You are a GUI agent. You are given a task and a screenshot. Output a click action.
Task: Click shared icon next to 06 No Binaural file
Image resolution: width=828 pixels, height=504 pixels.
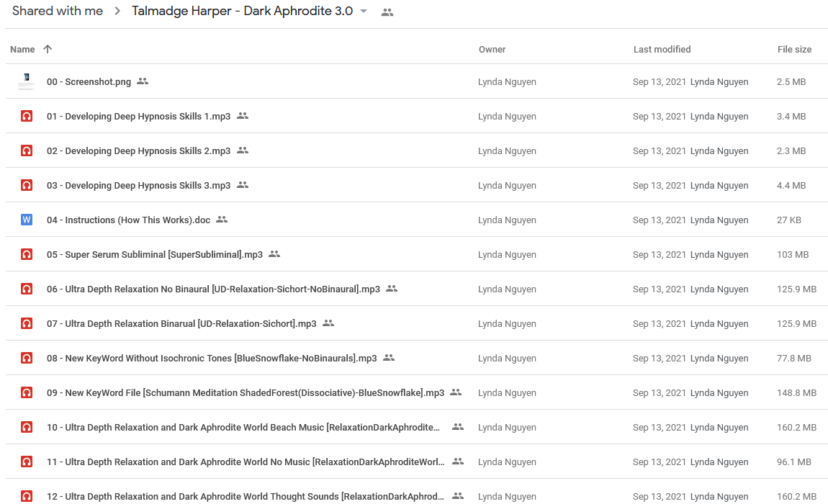(x=391, y=289)
